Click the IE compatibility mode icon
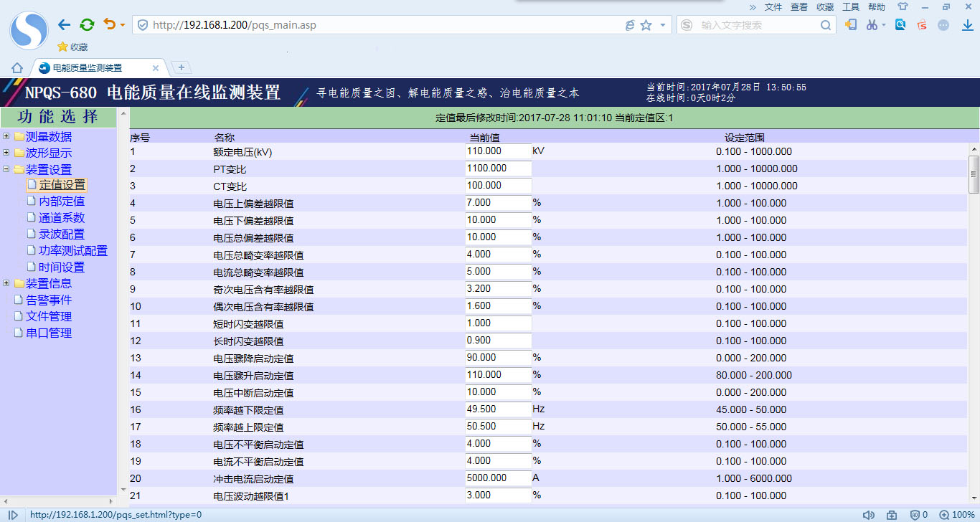The width and height of the screenshot is (980, 522). pos(630,25)
